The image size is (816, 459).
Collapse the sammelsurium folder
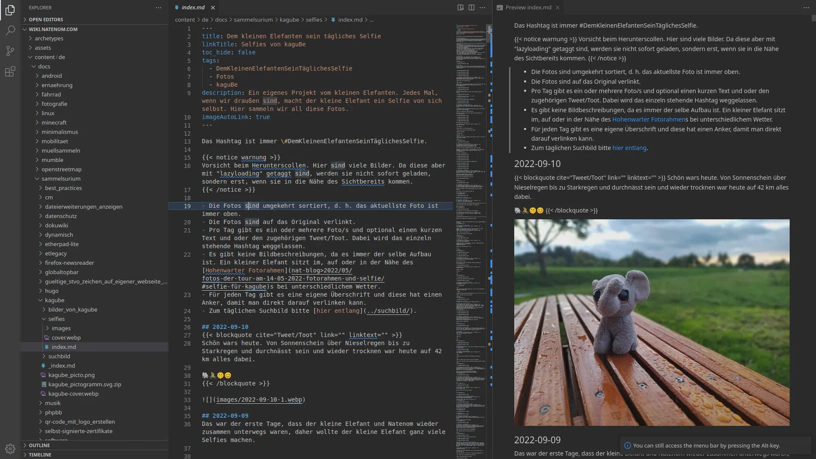pos(61,179)
